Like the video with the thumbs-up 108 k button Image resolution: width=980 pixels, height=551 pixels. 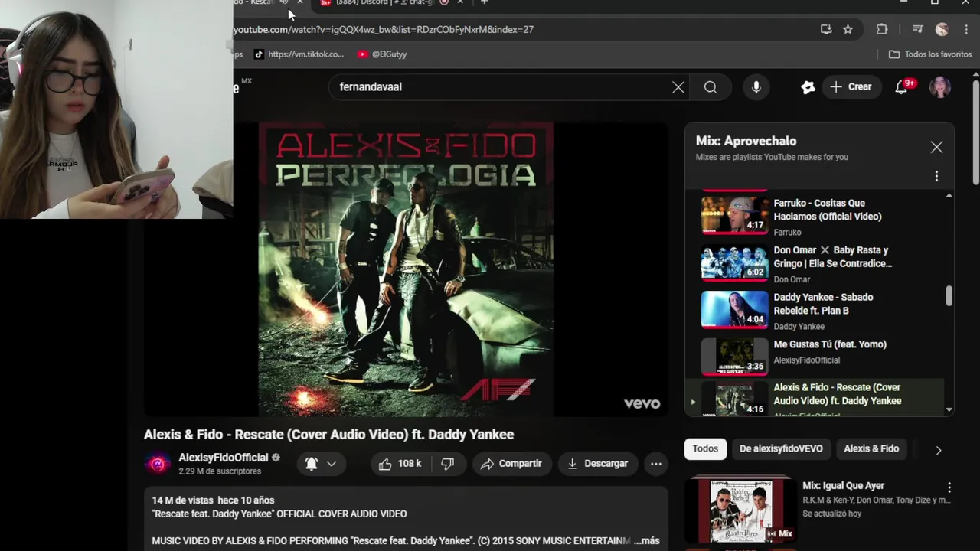[x=400, y=464]
